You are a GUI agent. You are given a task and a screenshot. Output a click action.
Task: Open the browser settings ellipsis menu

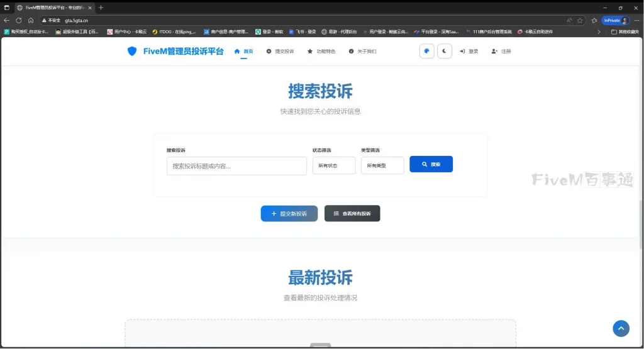pos(637,21)
